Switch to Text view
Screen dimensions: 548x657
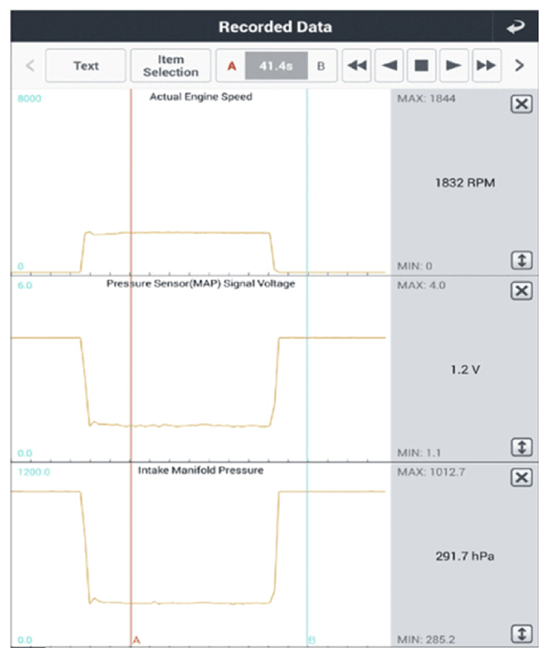click(x=86, y=65)
